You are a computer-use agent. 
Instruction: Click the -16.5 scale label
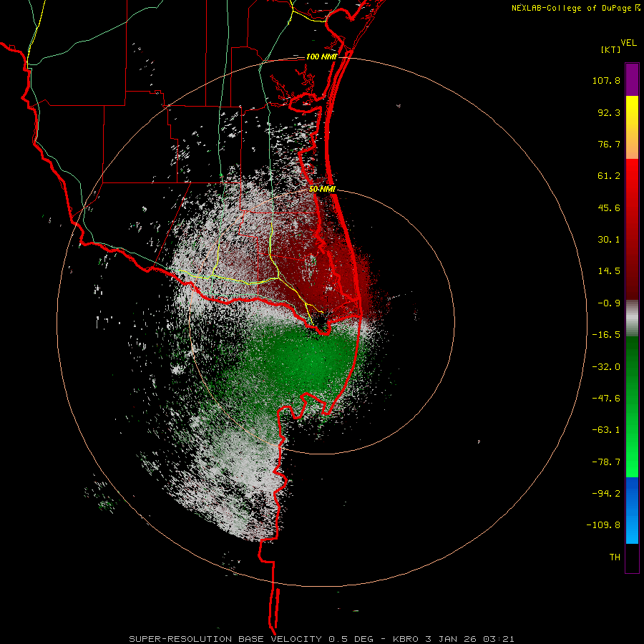tap(606, 335)
